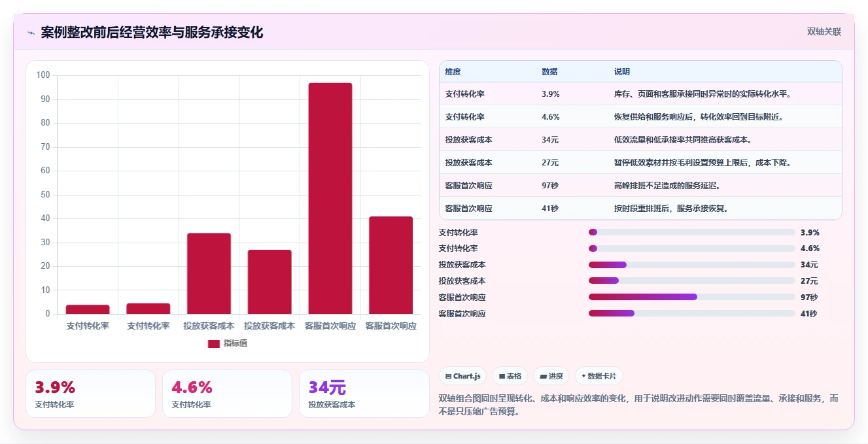The height and width of the screenshot is (444, 868).
Task: Click the 数据 table column header
Action: point(549,72)
